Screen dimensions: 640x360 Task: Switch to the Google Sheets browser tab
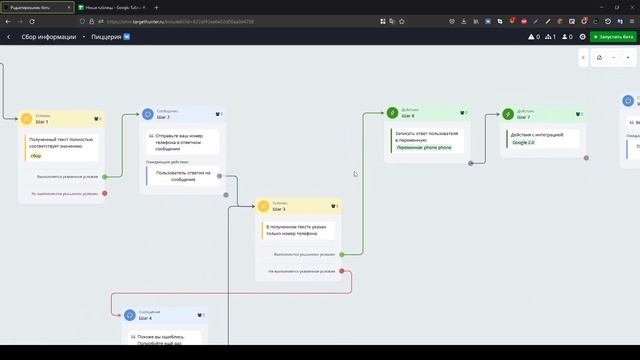[111, 7]
